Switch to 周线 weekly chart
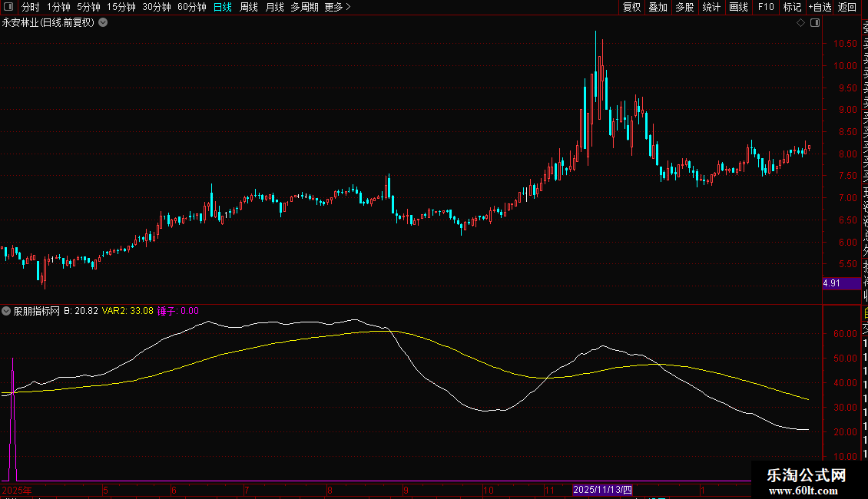Viewport: 868px width, 499px height. click(249, 7)
